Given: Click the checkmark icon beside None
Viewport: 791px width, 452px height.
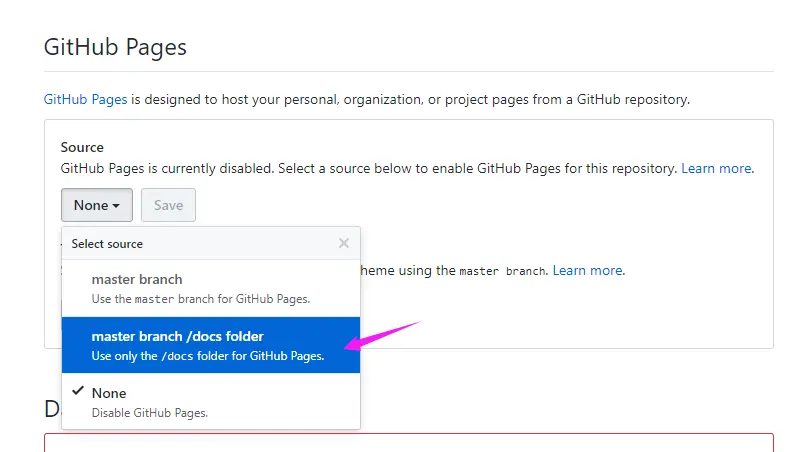Looking at the screenshot, I should pos(77,392).
